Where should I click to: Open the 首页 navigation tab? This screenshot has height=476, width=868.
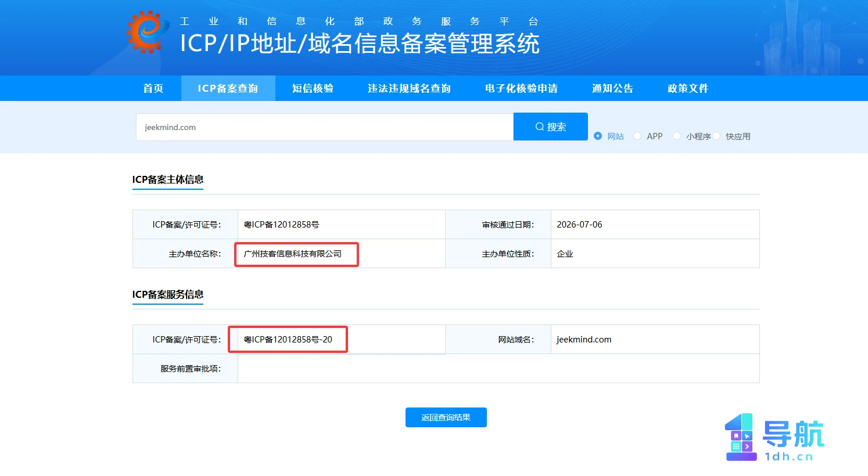153,88
